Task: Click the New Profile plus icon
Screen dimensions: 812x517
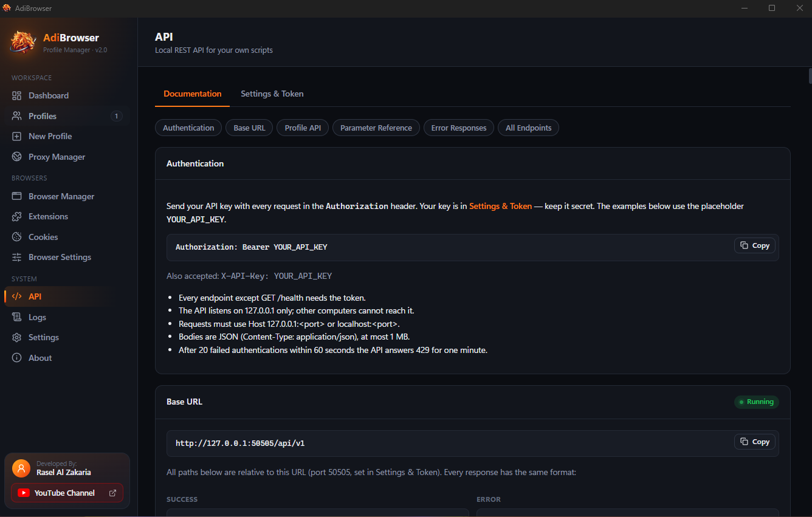Action: (x=16, y=136)
